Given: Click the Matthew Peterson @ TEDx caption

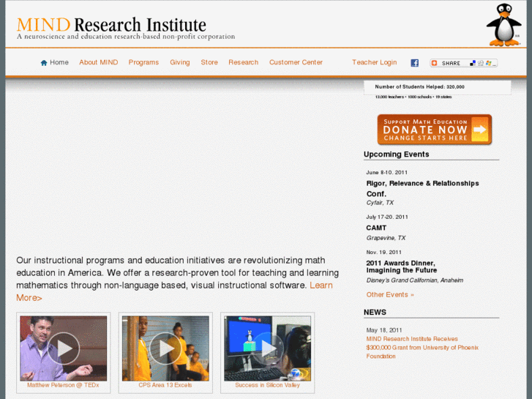Looking at the screenshot, I should coord(63,385).
